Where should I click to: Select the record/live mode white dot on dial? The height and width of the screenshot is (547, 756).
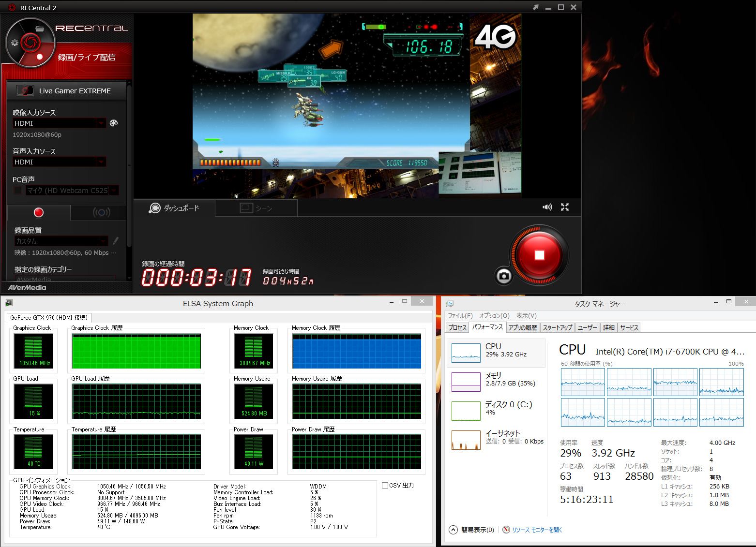[x=40, y=57]
